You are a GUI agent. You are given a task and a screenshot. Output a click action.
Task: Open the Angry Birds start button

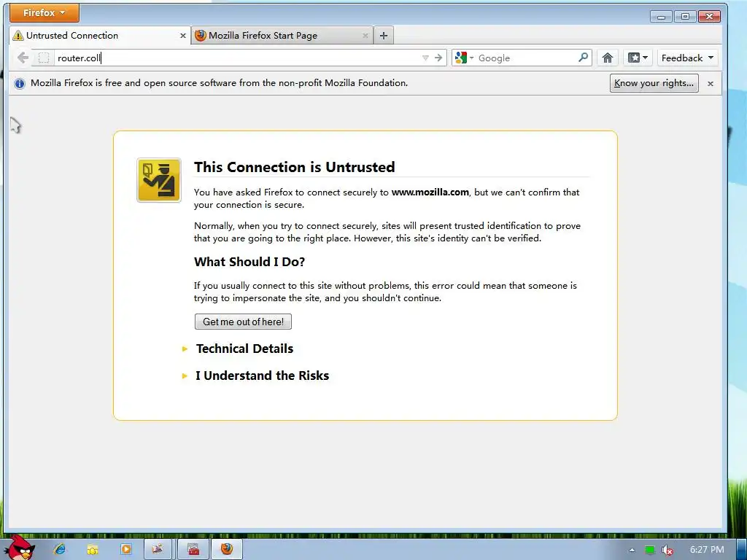pyautogui.click(x=20, y=547)
